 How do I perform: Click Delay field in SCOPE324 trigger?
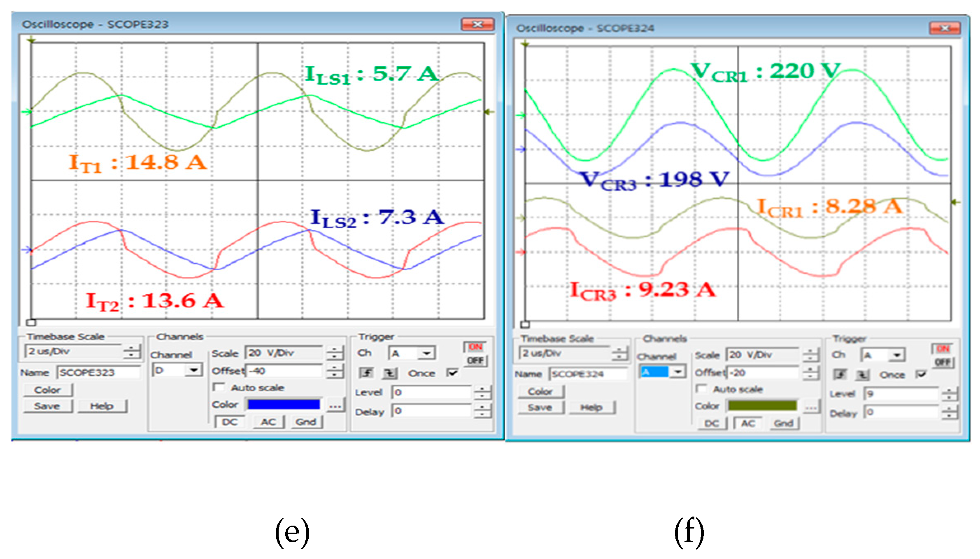pos(901,412)
